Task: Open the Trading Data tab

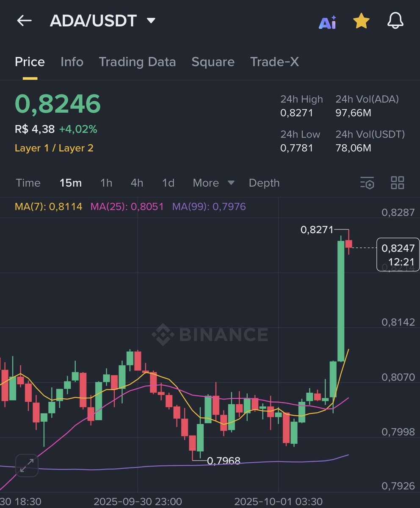Action: pyautogui.click(x=137, y=62)
